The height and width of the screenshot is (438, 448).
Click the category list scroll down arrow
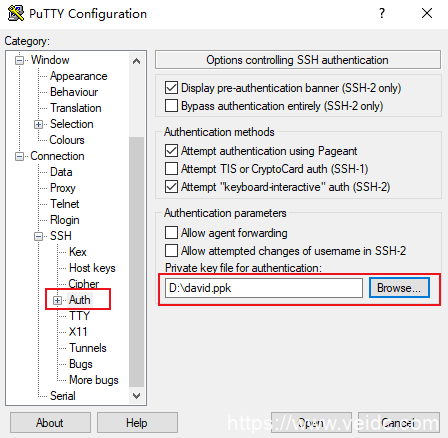136,396
